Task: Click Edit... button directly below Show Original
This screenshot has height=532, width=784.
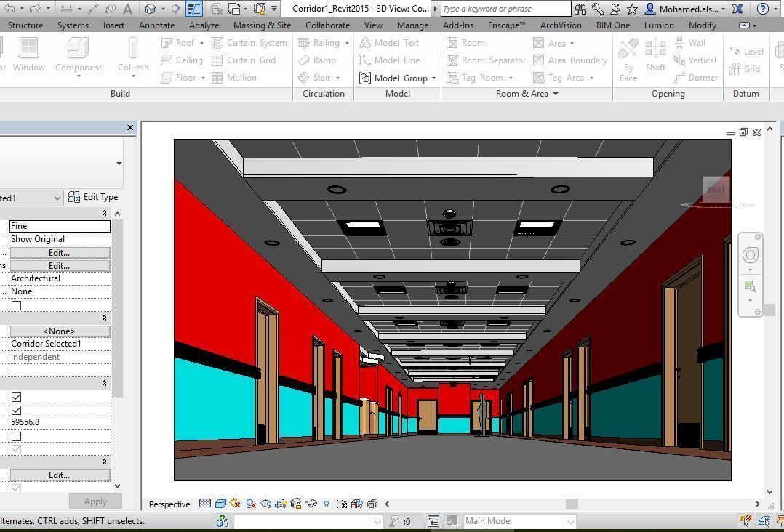Action: click(x=60, y=253)
